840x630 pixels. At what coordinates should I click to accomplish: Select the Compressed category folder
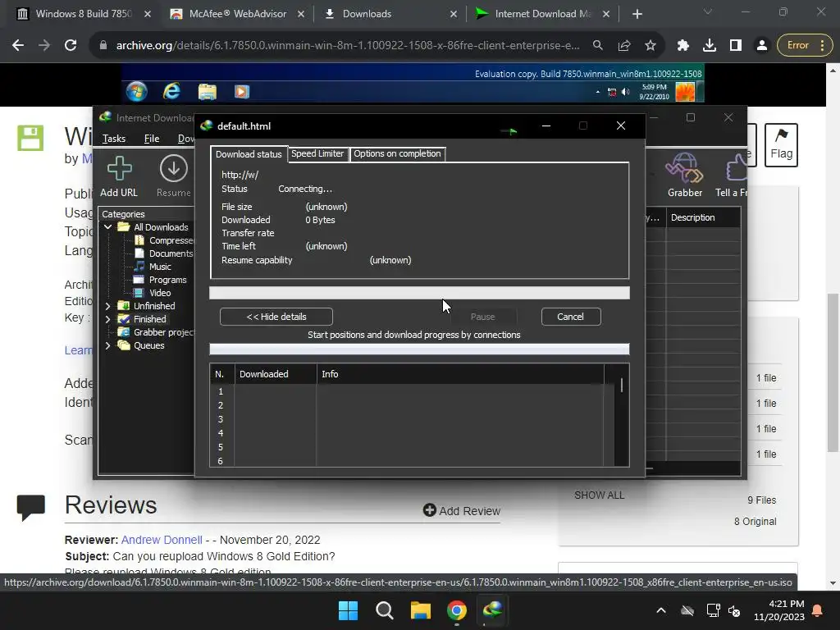pyautogui.click(x=164, y=240)
